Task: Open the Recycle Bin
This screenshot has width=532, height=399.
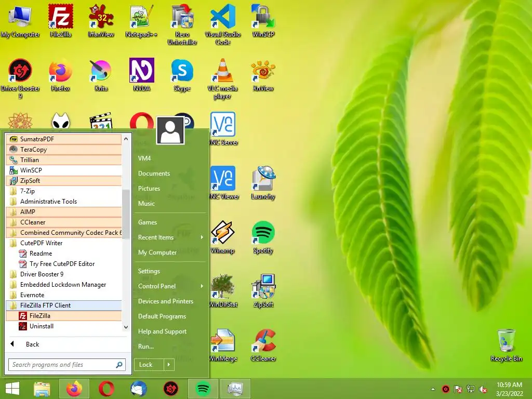Action: (x=507, y=345)
